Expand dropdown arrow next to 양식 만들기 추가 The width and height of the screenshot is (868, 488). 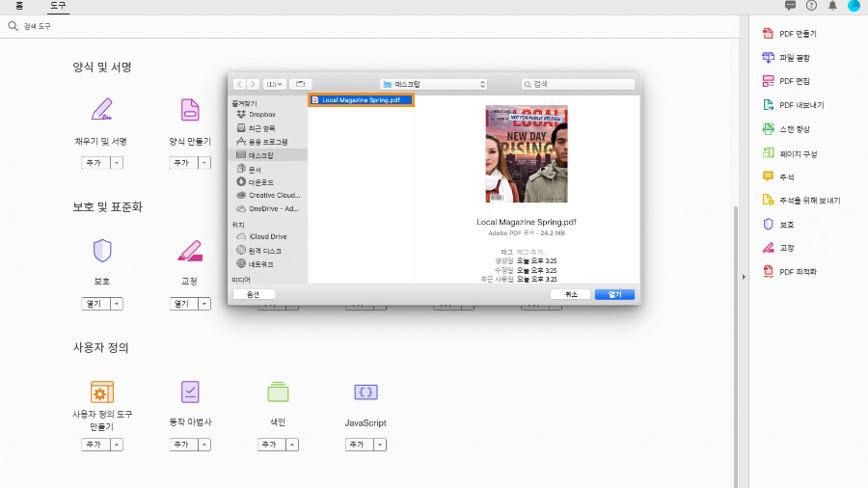point(204,163)
